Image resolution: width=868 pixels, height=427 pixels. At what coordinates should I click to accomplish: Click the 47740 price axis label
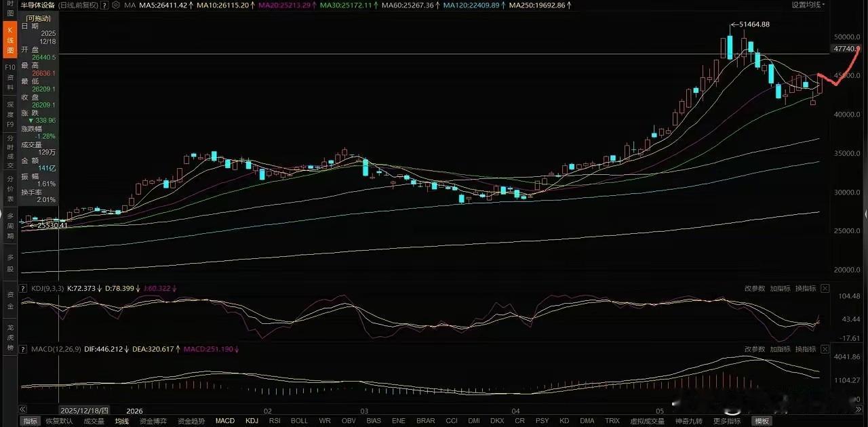coord(846,49)
